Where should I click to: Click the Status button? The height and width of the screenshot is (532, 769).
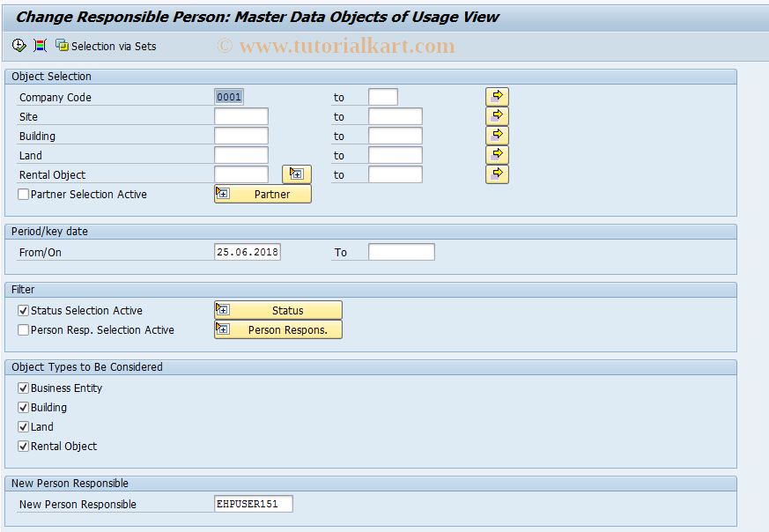278,310
